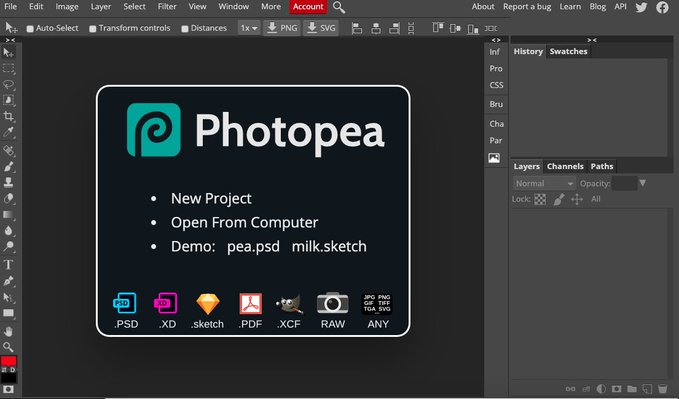The width and height of the screenshot is (679, 399).
Task: Select the Blur tool
Action: (x=8, y=230)
